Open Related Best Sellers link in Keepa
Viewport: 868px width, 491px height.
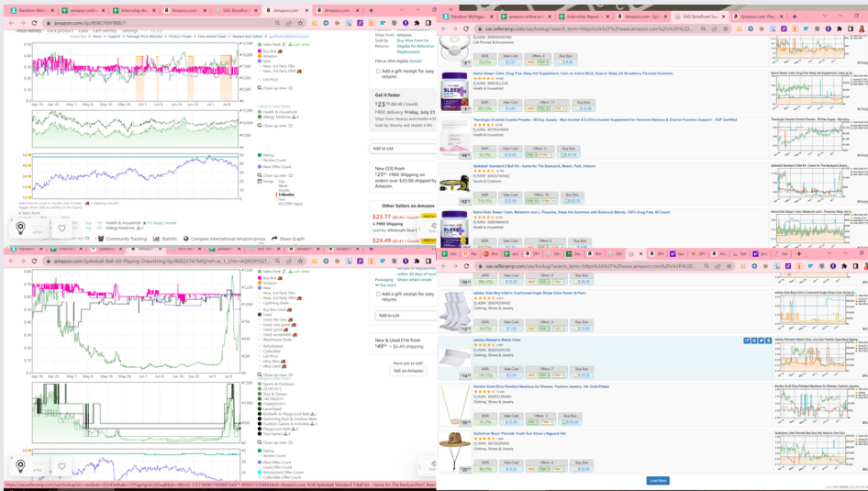point(248,37)
